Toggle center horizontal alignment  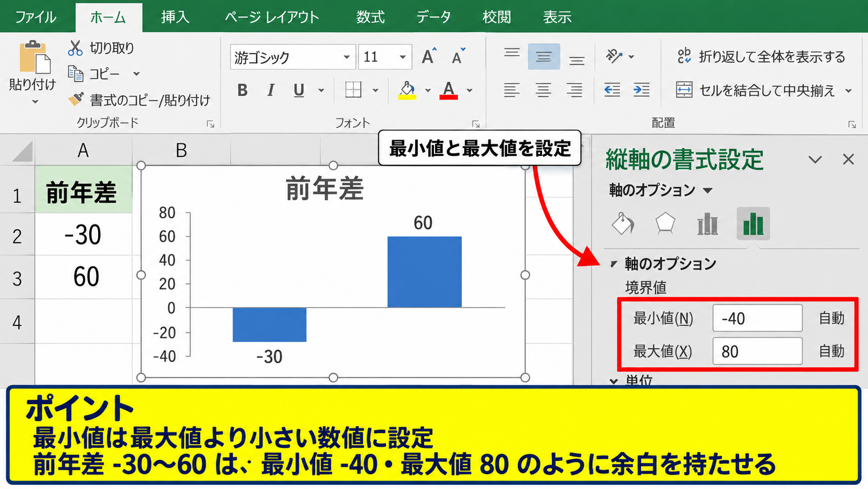click(x=543, y=90)
